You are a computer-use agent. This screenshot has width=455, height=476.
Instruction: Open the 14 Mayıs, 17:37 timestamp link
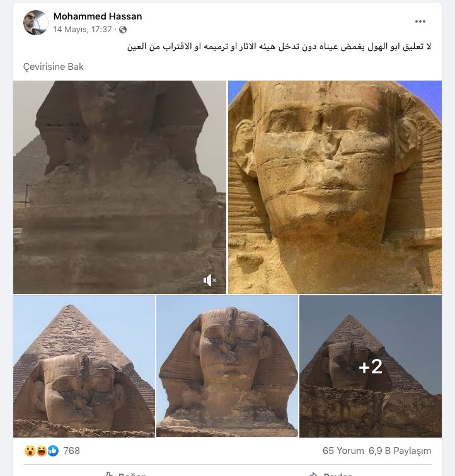pyautogui.click(x=83, y=30)
